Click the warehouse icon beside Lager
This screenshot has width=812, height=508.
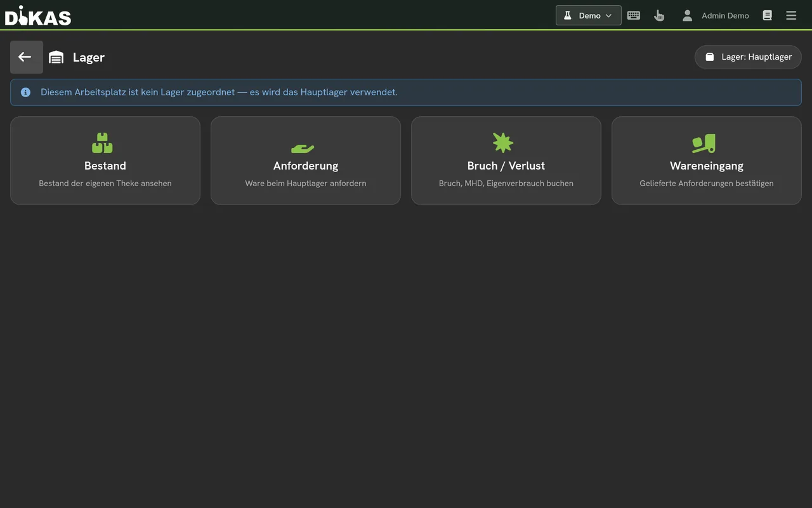click(56, 57)
